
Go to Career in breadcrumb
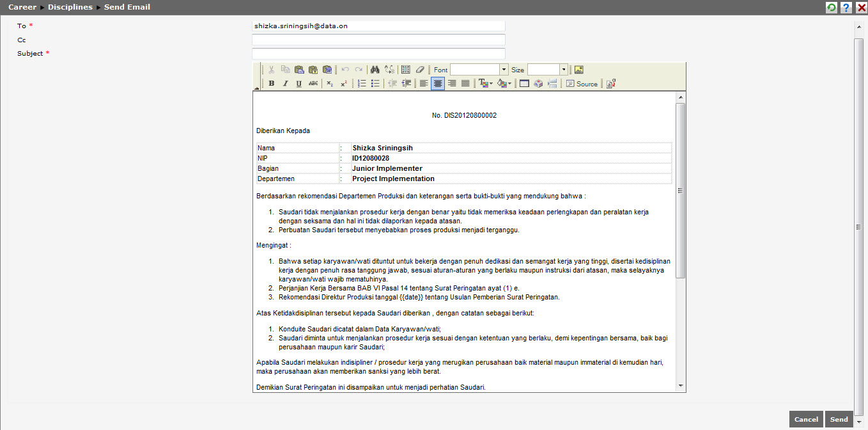coord(22,7)
